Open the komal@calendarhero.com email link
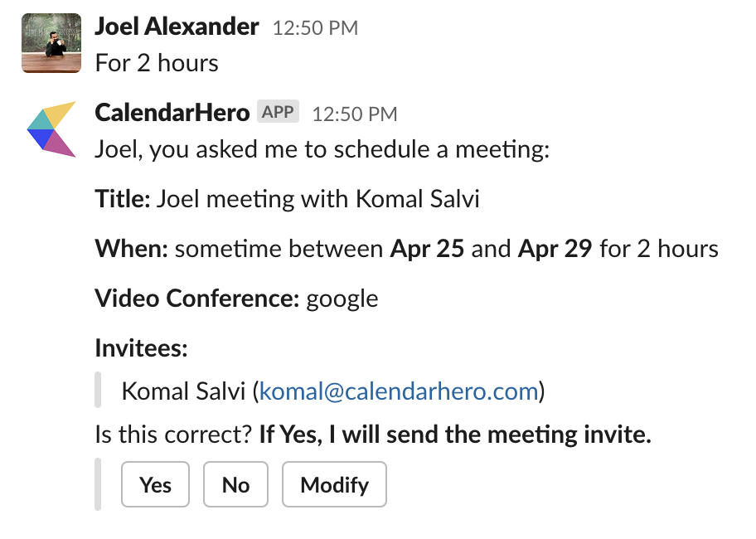Viewport: 756px width, 539px height. (399, 391)
